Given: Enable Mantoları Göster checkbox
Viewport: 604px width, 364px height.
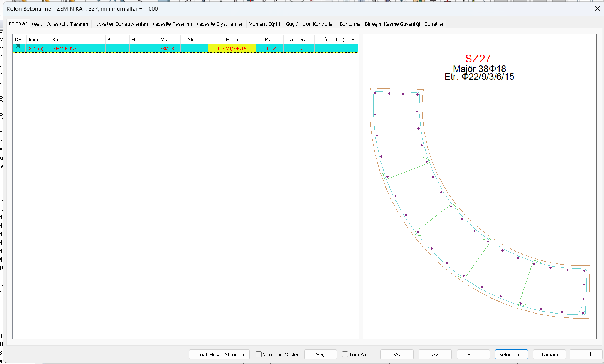Looking at the screenshot, I should pyautogui.click(x=259, y=354).
